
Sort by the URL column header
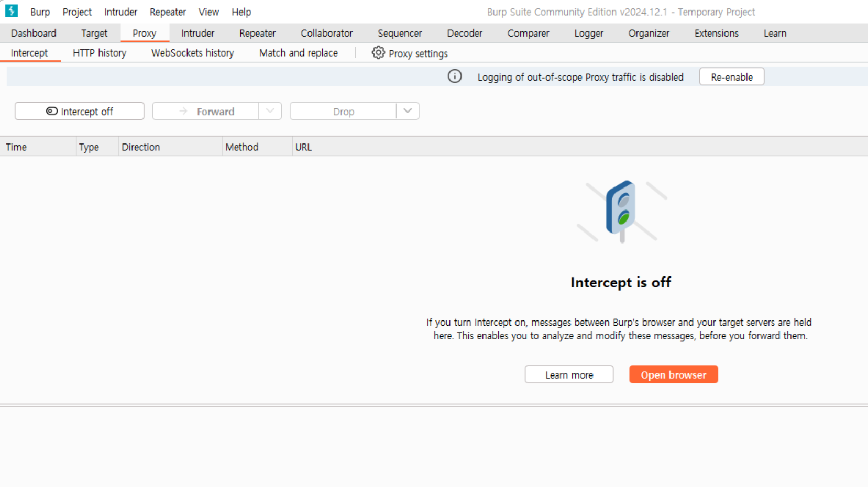pyautogui.click(x=580, y=147)
